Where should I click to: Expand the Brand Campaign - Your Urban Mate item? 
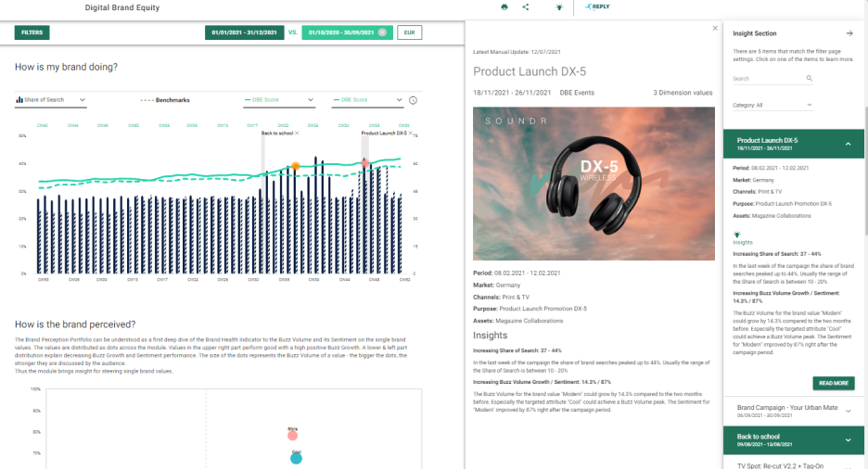pos(793,411)
